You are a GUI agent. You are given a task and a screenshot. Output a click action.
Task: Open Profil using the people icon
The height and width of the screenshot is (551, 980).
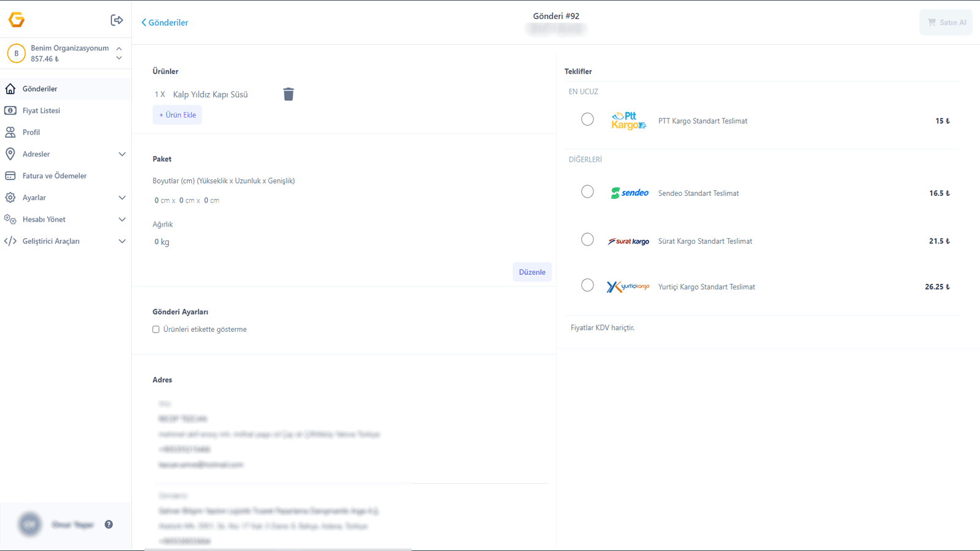[10, 132]
